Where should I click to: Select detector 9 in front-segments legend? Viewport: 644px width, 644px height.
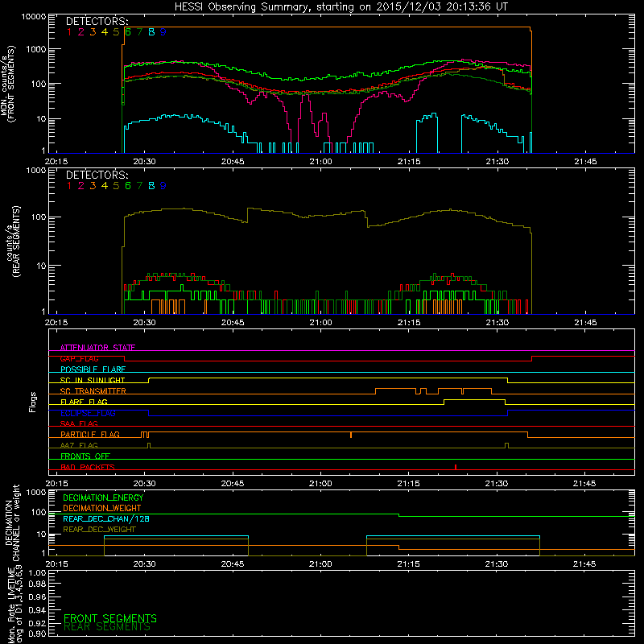click(163, 32)
